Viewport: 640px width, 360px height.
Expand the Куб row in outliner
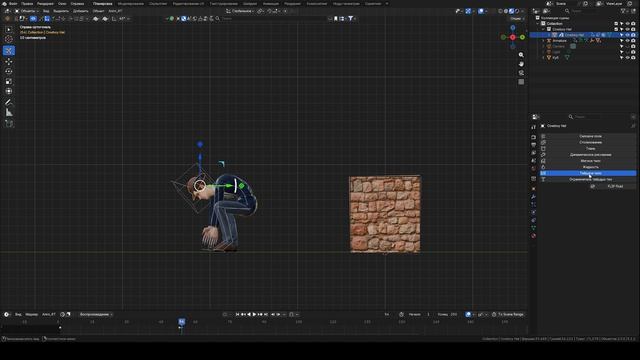[543, 58]
